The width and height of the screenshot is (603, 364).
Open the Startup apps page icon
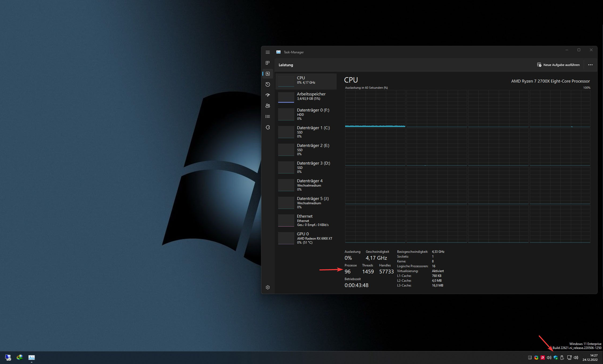[x=267, y=95]
